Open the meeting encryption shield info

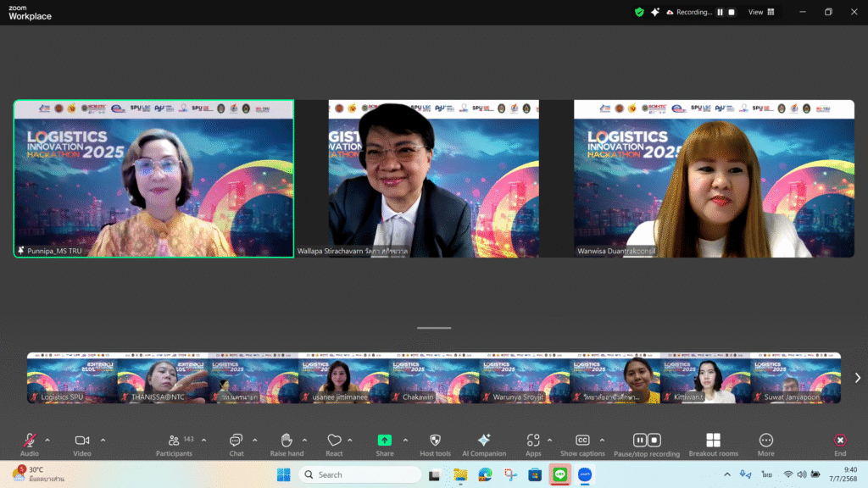tap(639, 12)
